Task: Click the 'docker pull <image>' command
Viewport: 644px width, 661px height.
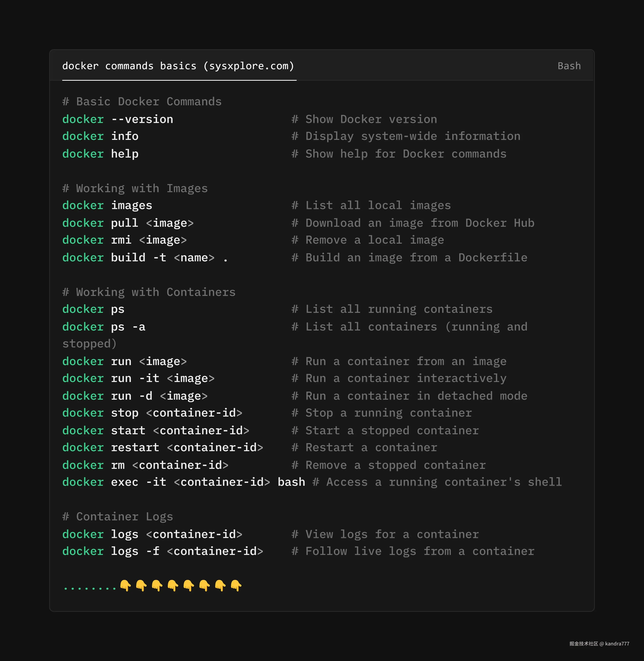Action: coord(128,223)
